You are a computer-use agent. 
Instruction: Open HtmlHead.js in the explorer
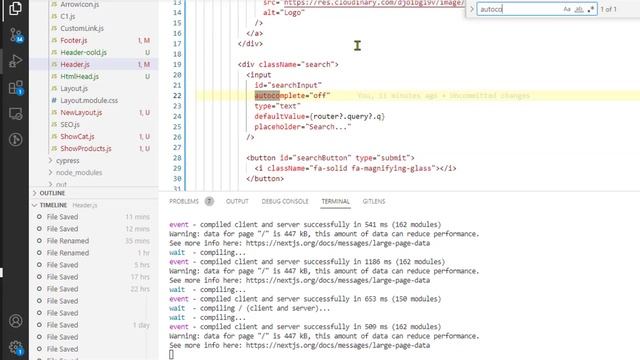(80, 76)
